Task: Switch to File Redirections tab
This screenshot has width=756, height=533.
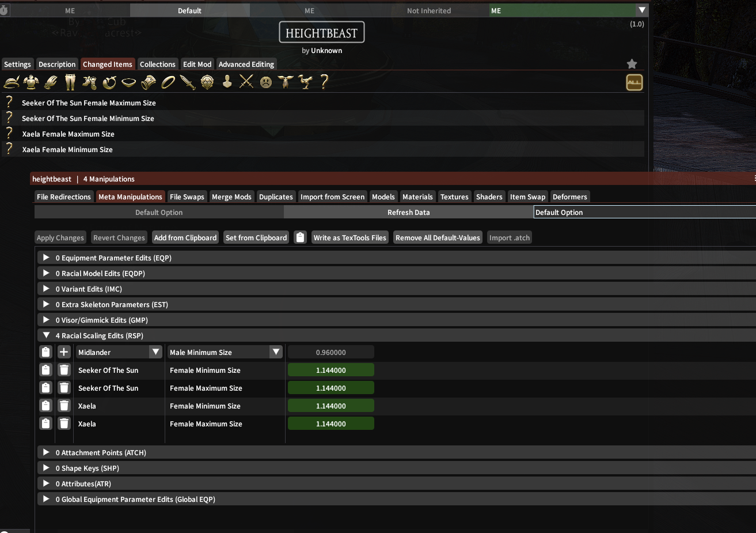Action: 64,196
